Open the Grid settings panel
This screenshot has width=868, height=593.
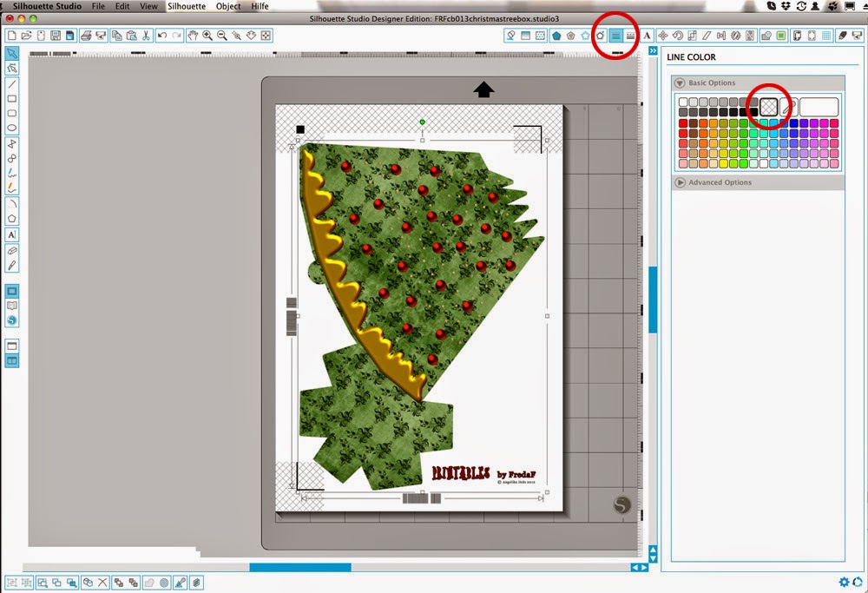coord(826,36)
